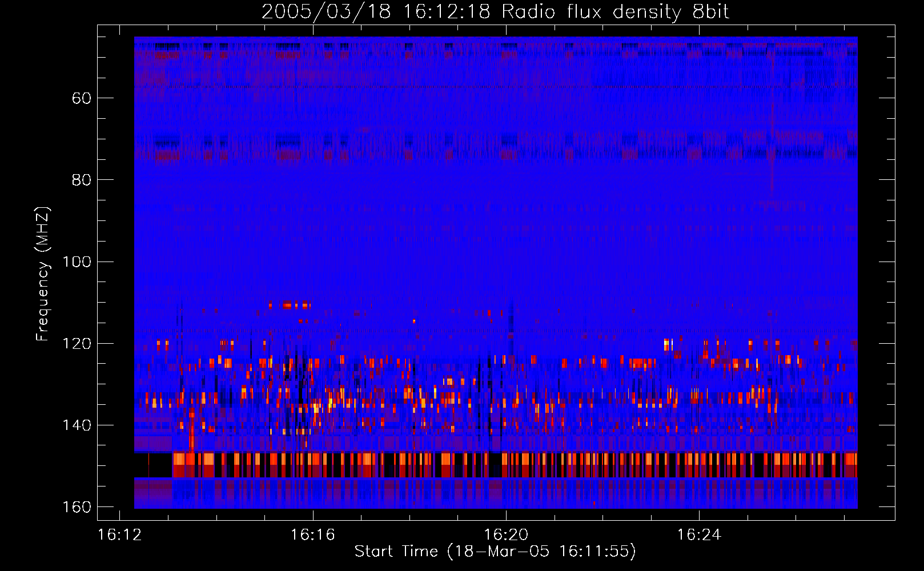Click the 'Frequency (MHZ)' y-axis label
The width and height of the screenshot is (924, 571).
click(x=43, y=274)
